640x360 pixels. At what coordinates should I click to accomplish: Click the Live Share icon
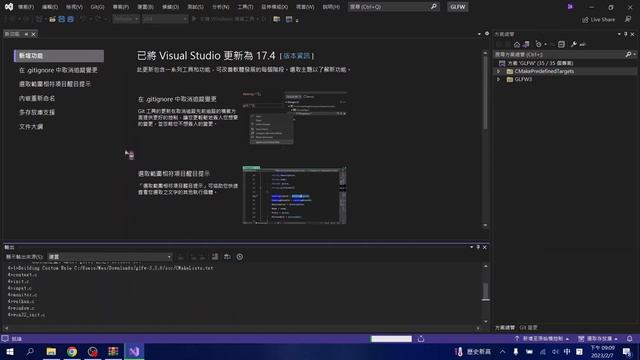(x=585, y=20)
